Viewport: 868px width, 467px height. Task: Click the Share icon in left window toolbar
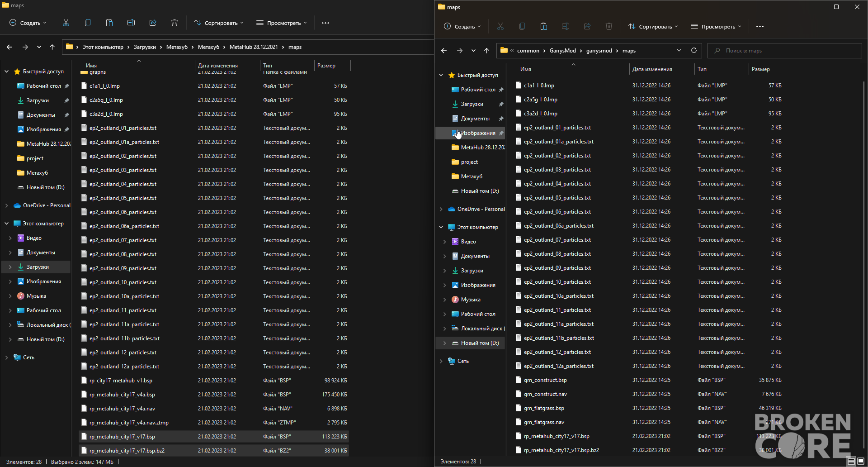pos(153,23)
